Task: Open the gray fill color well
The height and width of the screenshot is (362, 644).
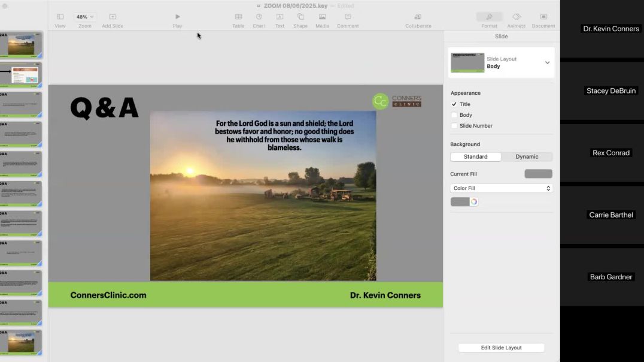Action: (x=460, y=201)
